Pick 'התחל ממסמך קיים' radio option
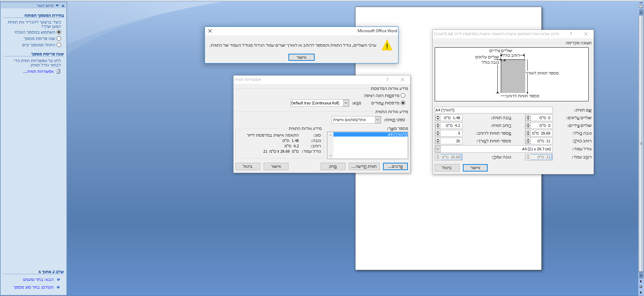The height and width of the screenshot is (296, 644). click(x=59, y=45)
